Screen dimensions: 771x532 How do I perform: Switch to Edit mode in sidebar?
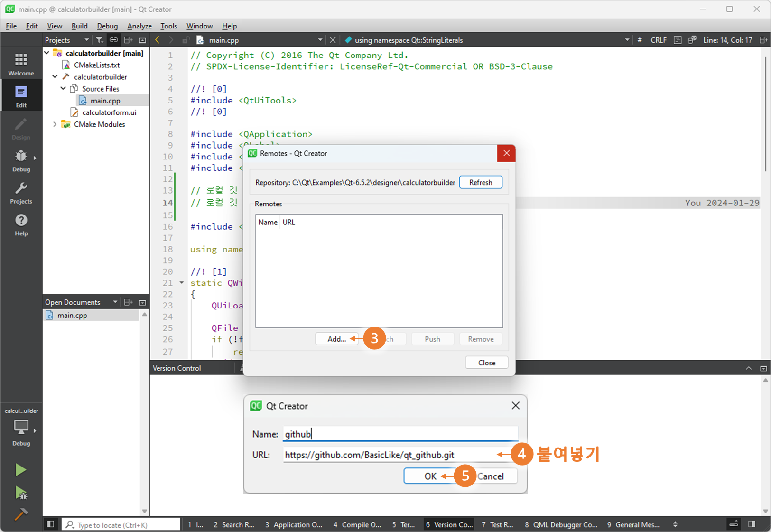point(21,96)
